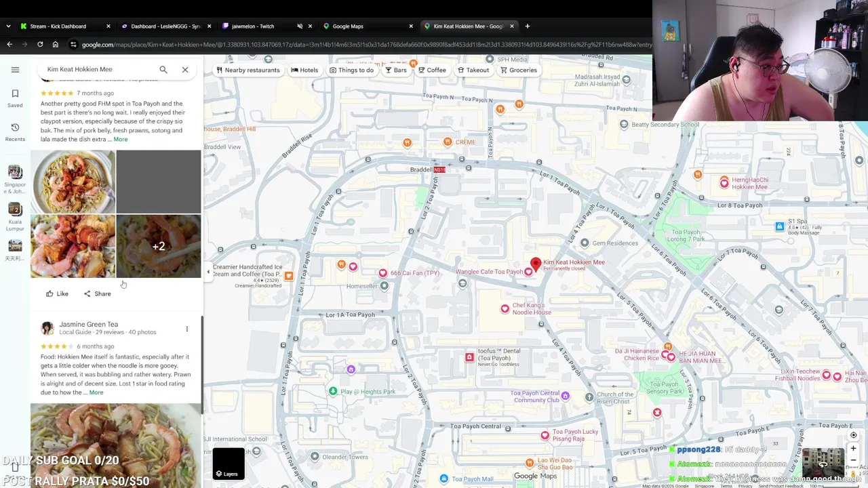Select the Wanglee Cafe Toa Payoh pin

click(528, 272)
